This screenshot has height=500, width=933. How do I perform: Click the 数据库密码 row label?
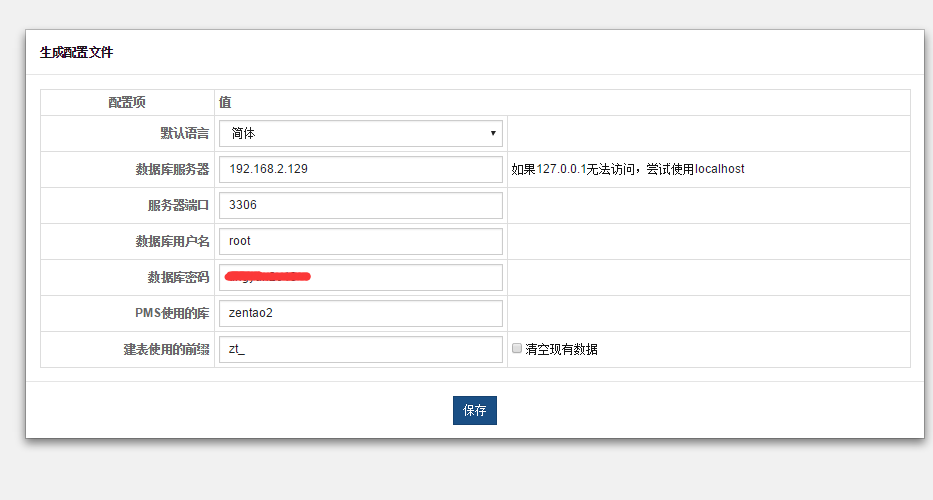(x=178, y=277)
